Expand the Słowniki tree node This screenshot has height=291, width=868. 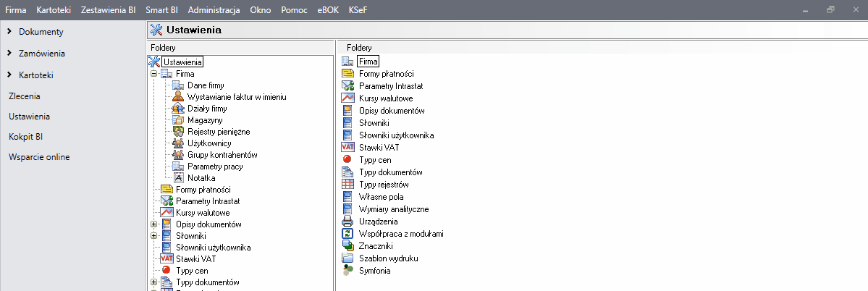click(x=153, y=236)
